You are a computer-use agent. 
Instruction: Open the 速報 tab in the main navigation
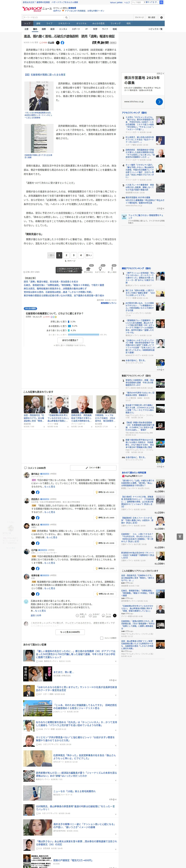(38, 24)
